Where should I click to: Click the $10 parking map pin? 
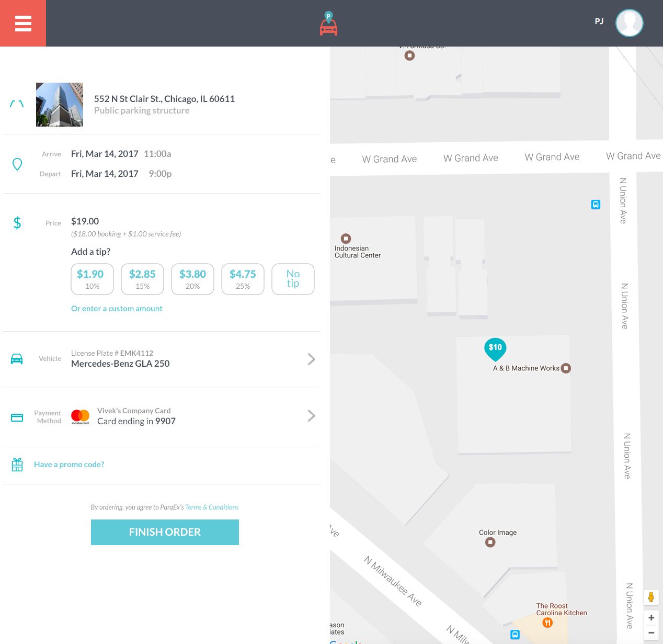(495, 348)
